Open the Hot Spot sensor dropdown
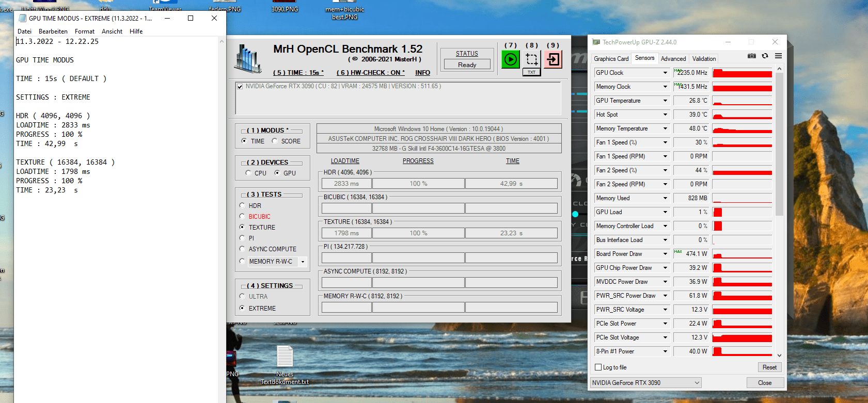Image resolution: width=868 pixels, height=403 pixels. tap(665, 115)
